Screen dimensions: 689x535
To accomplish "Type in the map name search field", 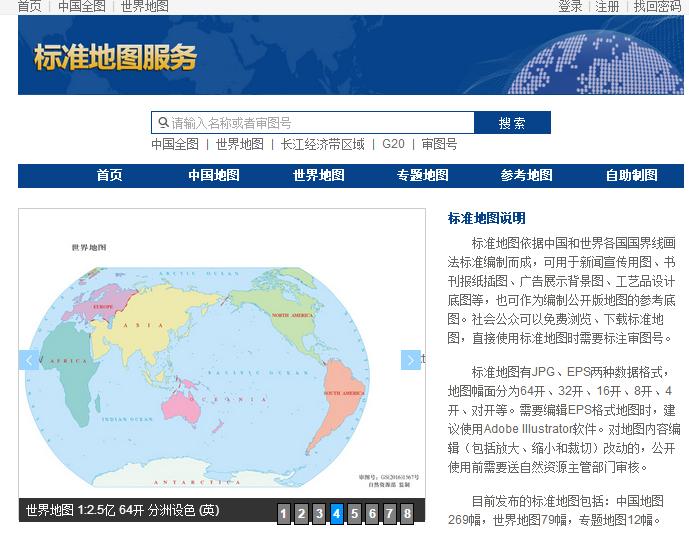I will coord(320,123).
